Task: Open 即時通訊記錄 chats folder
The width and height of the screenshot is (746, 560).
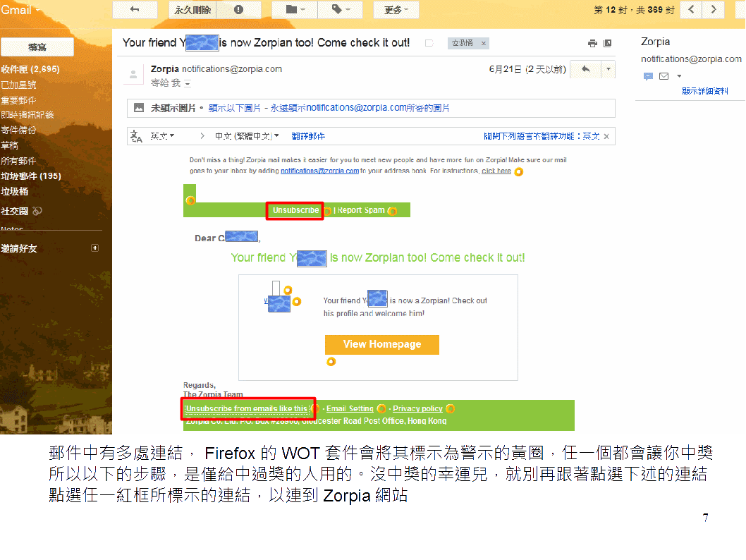Action: [27, 115]
